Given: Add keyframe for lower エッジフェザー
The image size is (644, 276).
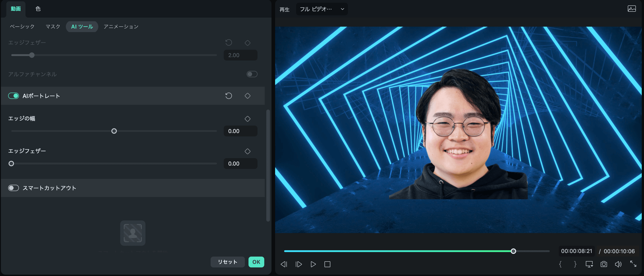Looking at the screenshot, I should (x=247, y=151).
